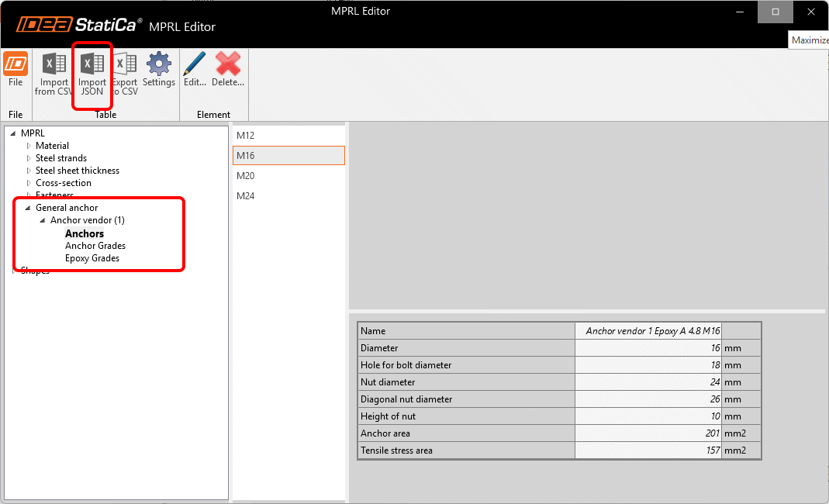This screenshot has width=829, height=504.
Task: Choose M20 from the anchor list
Action: tap(246, 176)
